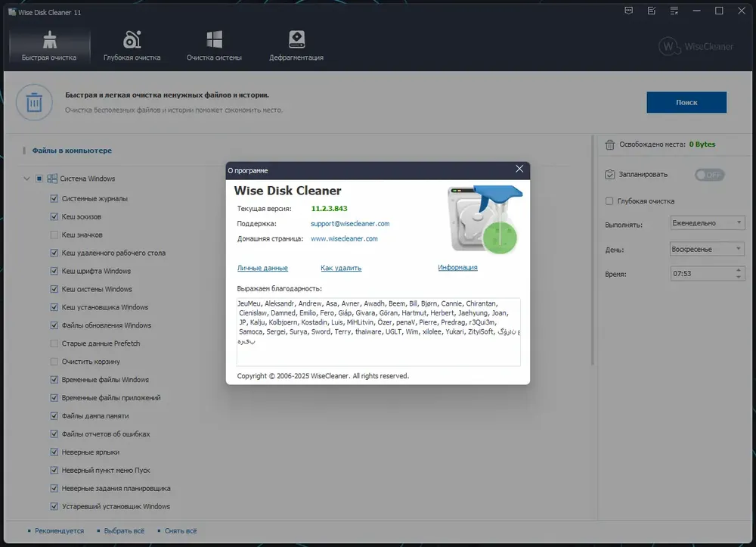The image size is (756, 547).
Task: Uncheck Временные файлы приложений
Action: pos(54,398)
